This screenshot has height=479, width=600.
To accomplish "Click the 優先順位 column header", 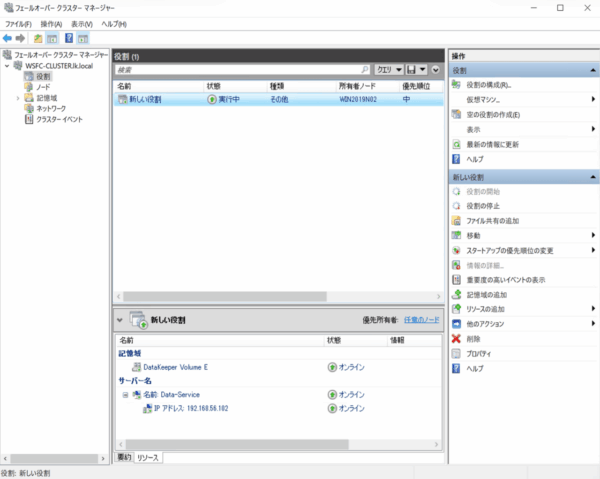I will tap(421, 86).
